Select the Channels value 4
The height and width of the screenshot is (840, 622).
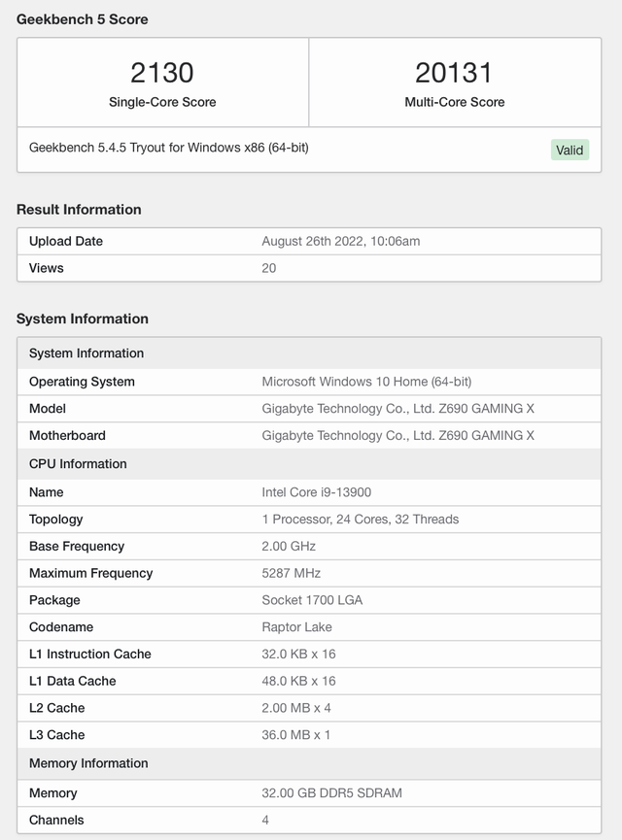(x=265, y=820)
